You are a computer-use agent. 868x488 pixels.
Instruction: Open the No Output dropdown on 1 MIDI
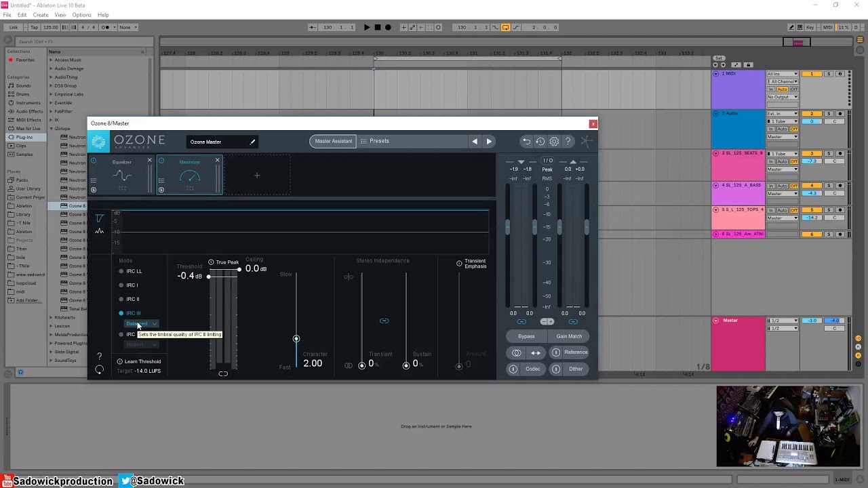click(783, 97)
